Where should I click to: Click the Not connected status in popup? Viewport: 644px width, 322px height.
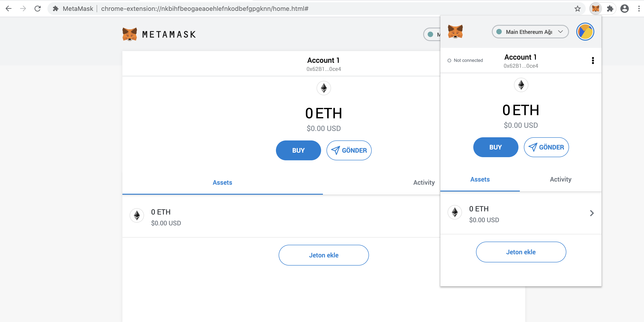point(465,61)
